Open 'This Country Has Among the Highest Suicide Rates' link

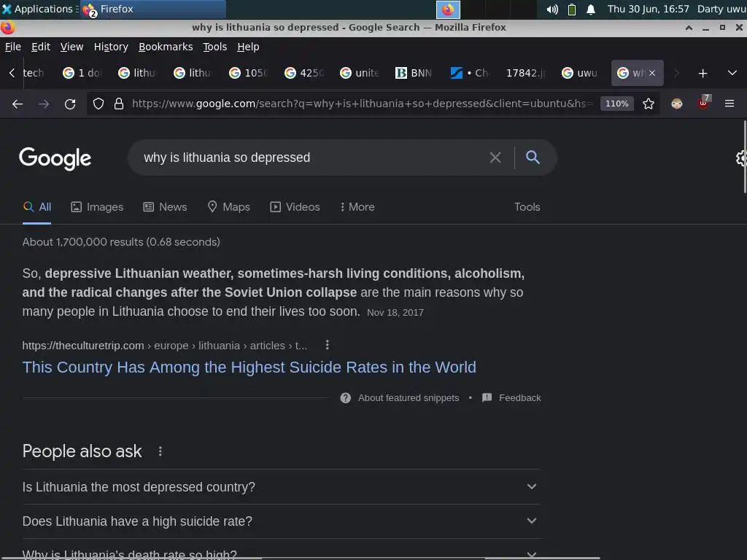[x=249, y=367]
